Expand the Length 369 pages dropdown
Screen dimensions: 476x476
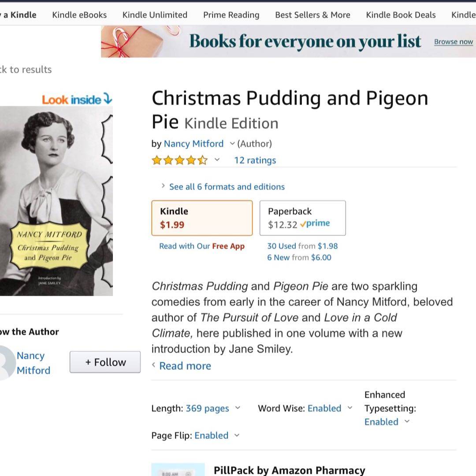[238, 408]
